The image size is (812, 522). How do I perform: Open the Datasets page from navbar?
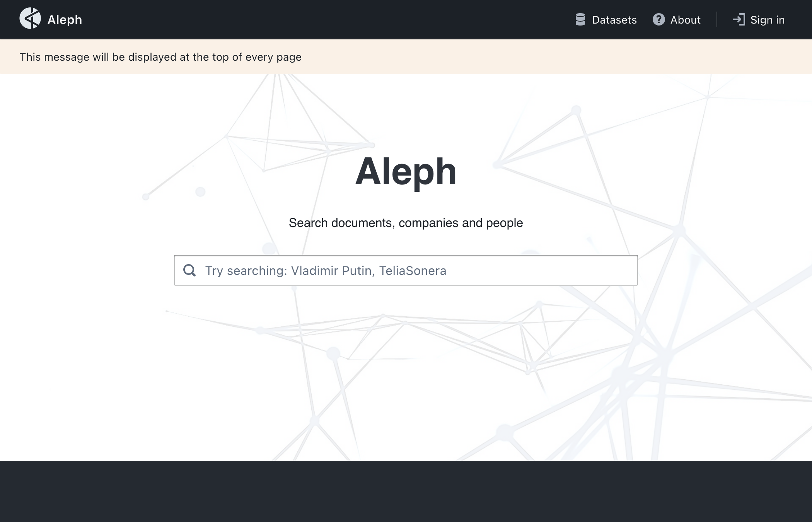pos(606,20)
